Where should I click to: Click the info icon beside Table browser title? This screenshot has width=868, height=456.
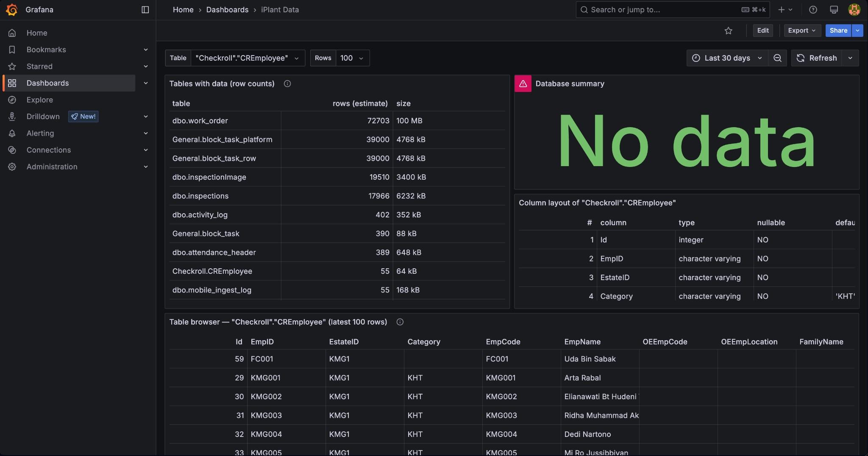click(400, 322)
